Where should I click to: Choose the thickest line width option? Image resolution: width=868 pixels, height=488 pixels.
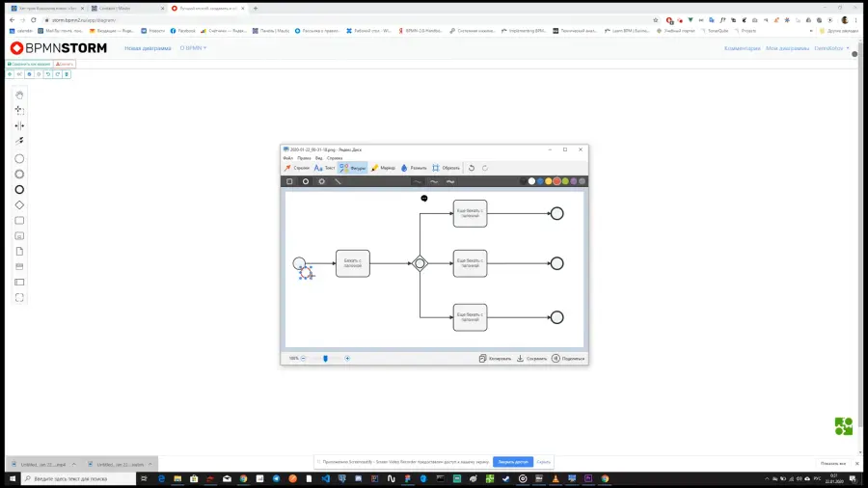450,181
